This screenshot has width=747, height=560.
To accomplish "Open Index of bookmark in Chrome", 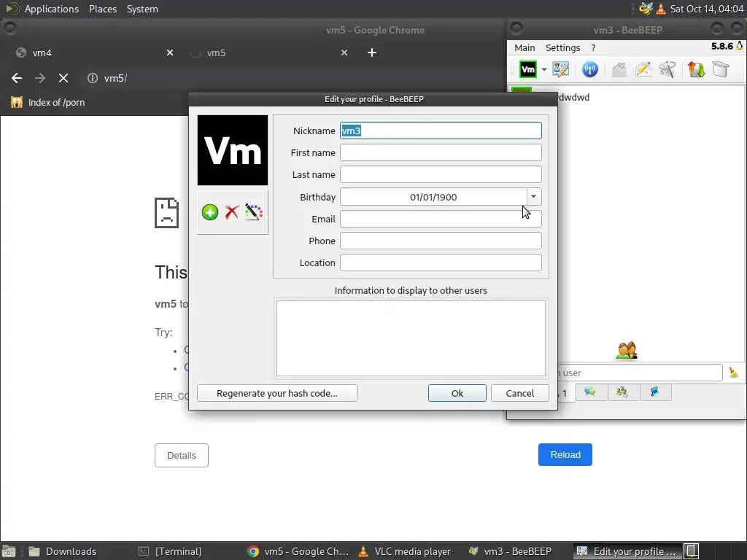I will pyautogui.click(x=47, y=102).
